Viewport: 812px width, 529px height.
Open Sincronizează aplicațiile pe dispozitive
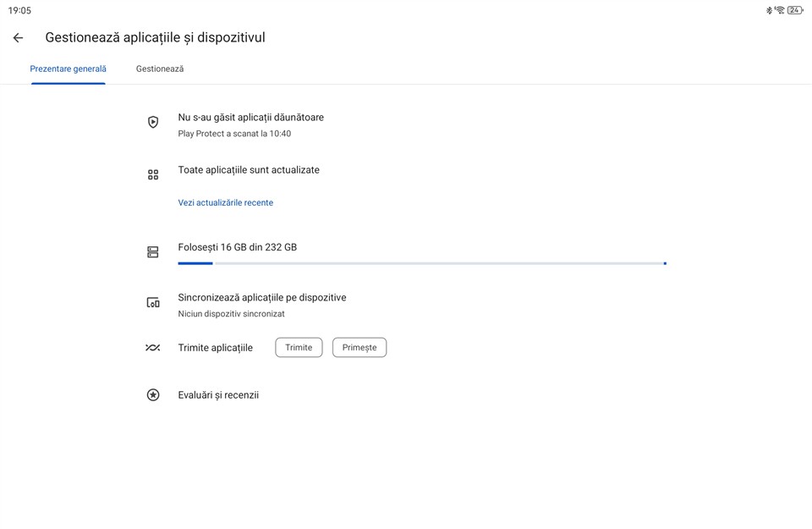(x=261, y=298)
